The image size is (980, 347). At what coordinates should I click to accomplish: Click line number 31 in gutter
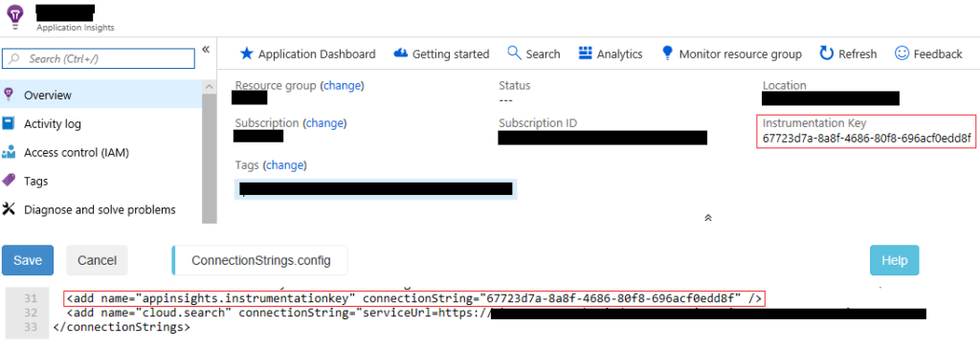[32, 298]
